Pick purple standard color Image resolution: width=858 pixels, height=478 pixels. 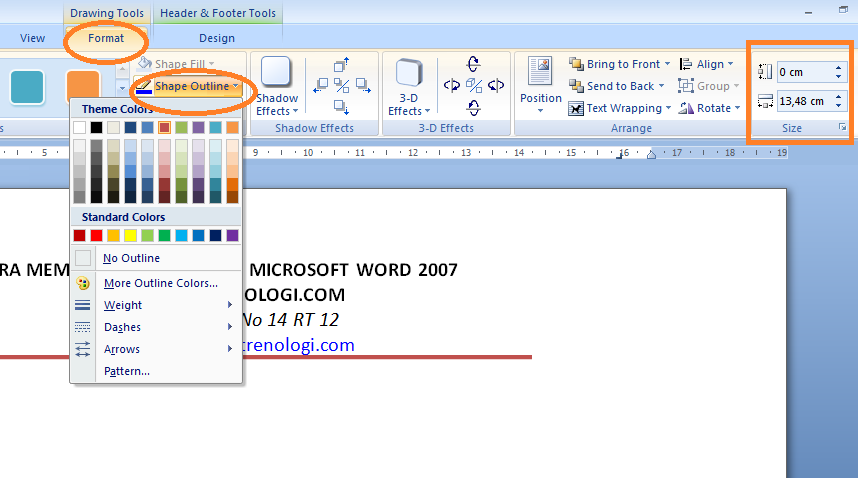(232, 235)
